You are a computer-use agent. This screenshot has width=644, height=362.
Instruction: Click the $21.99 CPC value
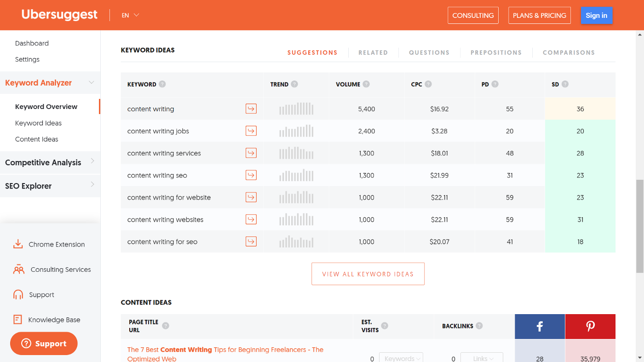(x=439, y=175)
